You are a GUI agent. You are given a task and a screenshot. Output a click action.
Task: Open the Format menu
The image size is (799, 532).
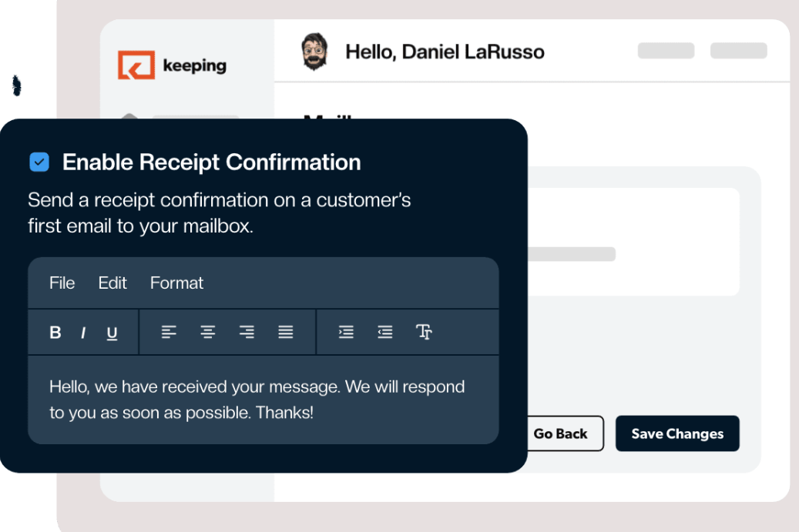pyautogui.click(x=176, y=283)
